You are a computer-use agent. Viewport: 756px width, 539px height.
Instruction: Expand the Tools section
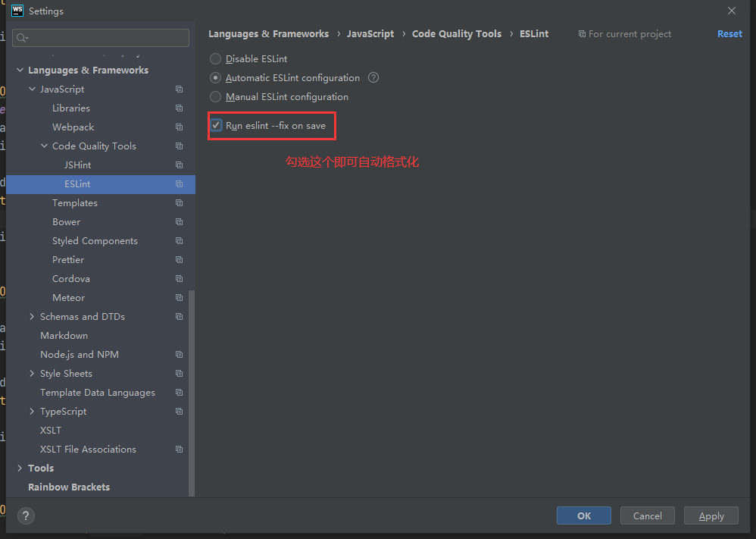20,468
